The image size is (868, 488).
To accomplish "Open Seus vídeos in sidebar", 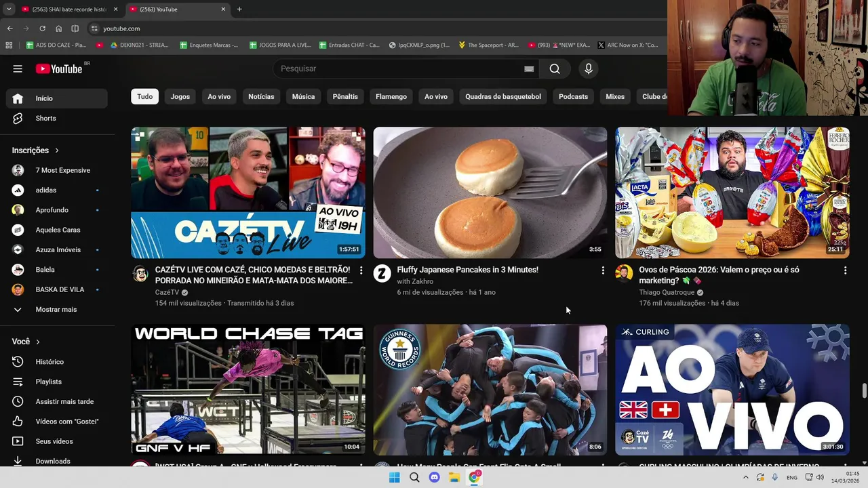I will click(x=57, y=441).
